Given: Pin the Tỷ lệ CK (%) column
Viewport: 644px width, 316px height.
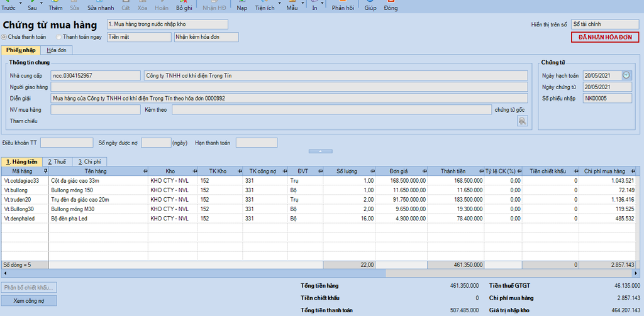Looking at the screenshot, I should point(519,171).
